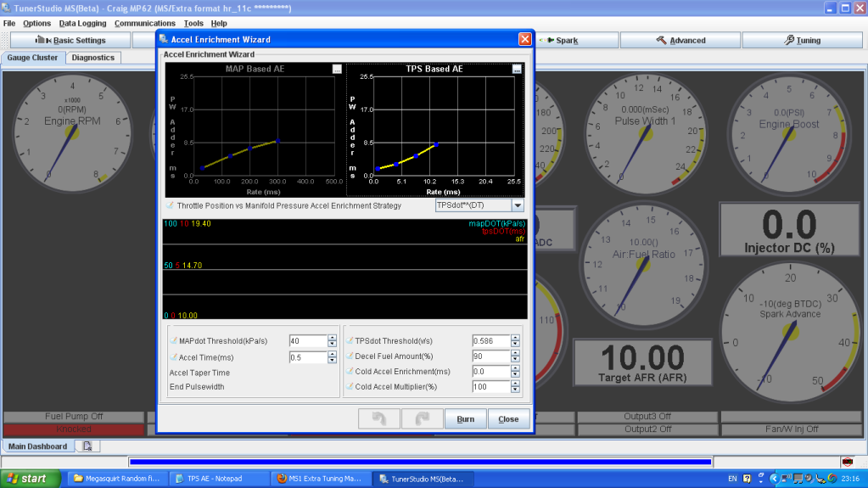
Task: Open the Options menu
Action: [36, 23]
